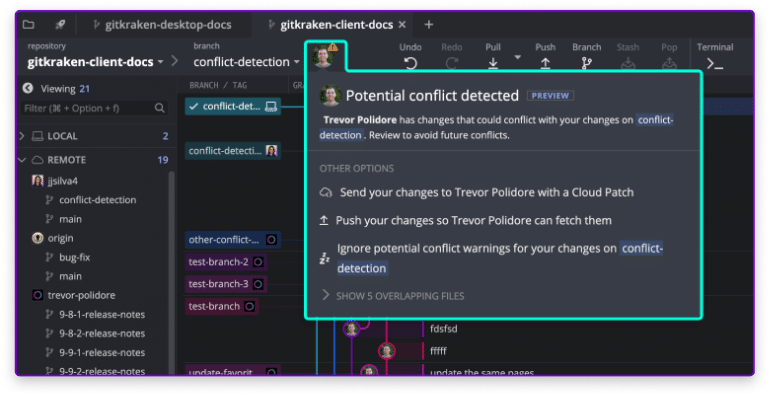Pull changes with the Pull icon
The height and width of the screenshot is (397, 770).
click(493, 63)
